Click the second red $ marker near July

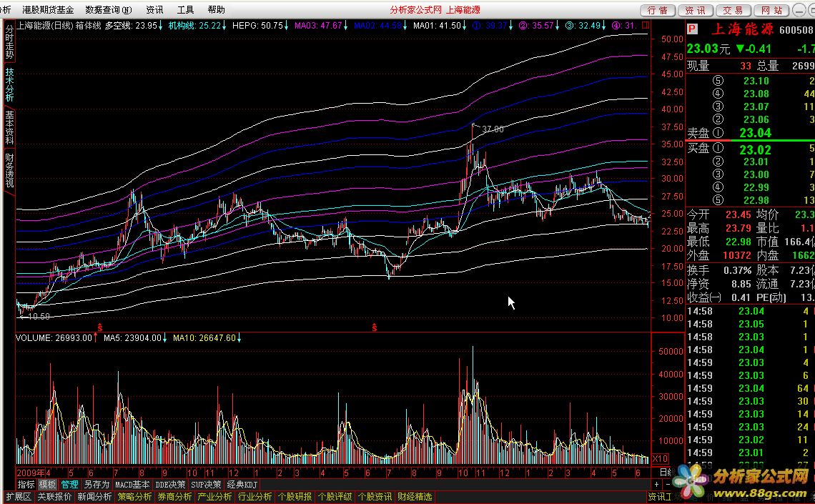(374, 327)
